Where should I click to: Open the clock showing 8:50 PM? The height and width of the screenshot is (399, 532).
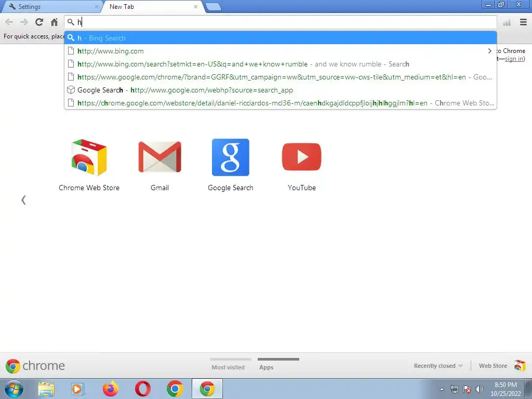coord(506,389)
